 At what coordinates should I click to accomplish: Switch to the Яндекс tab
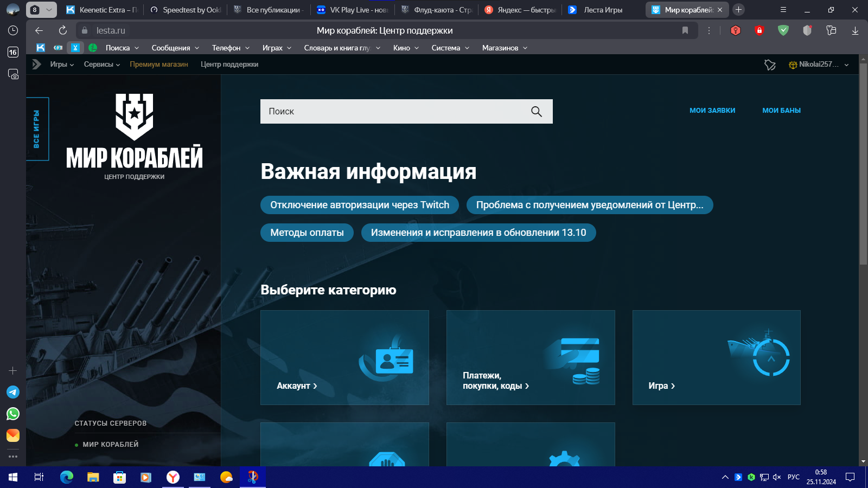click(x=520, y=10)
